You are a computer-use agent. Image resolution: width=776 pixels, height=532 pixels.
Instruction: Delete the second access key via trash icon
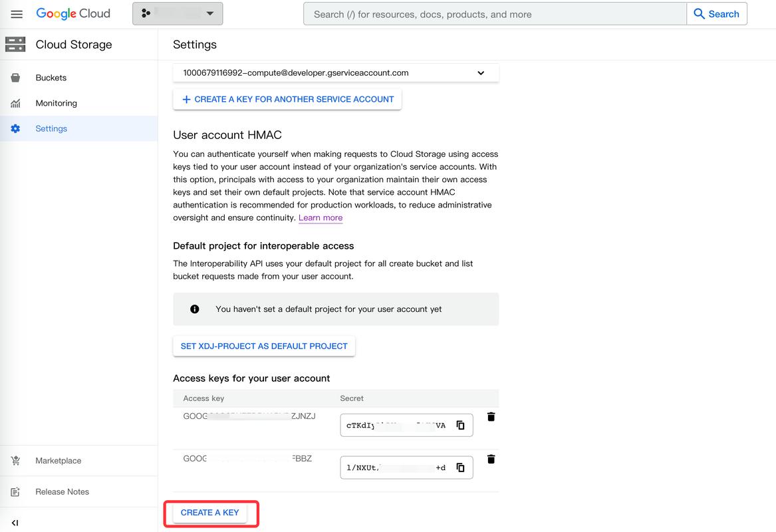[x=491, y=458]
